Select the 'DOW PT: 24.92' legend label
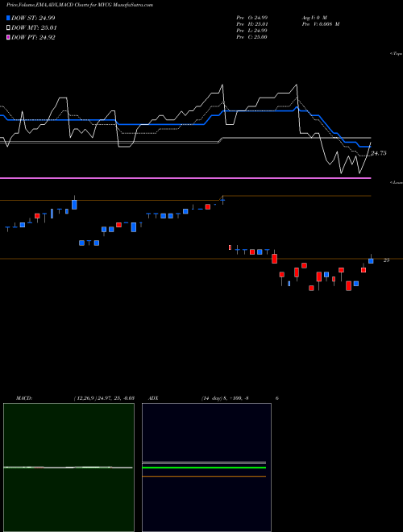This screenshot has height=532, width=403. (33, 37)
